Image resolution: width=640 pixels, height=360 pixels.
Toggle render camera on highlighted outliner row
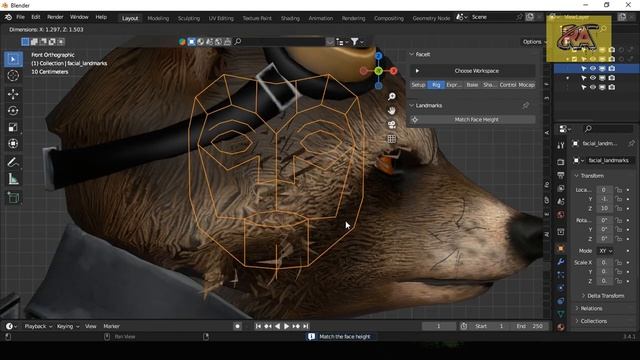click(x=612, y=69)
